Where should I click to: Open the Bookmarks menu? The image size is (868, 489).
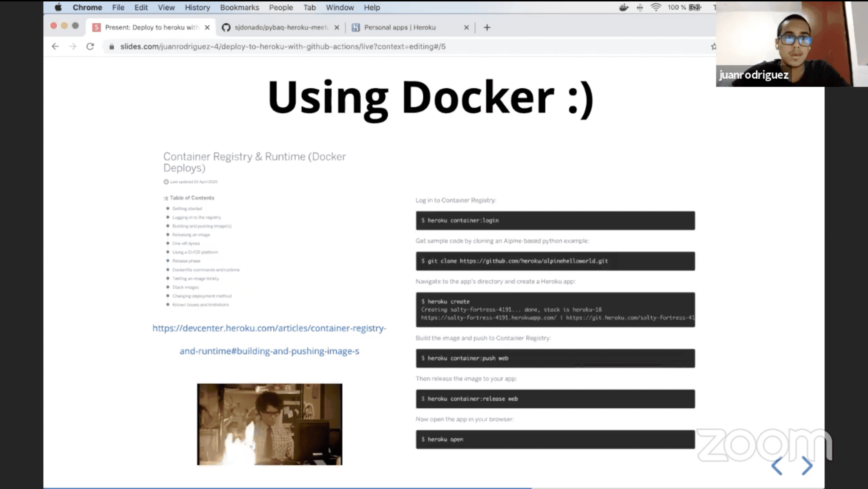coord(240,7)
